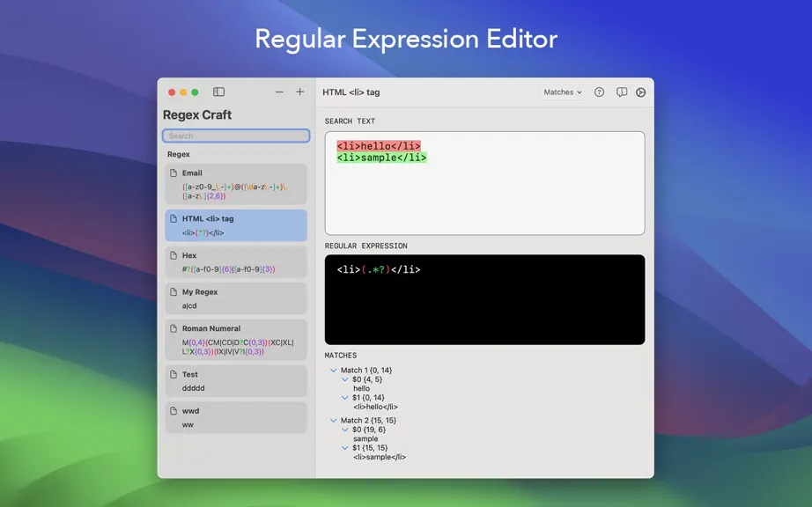The width and height of the screenshot is (812, 507).
Task: Collapse the $1 {15, 15} entry
Action: click(345, 448)
